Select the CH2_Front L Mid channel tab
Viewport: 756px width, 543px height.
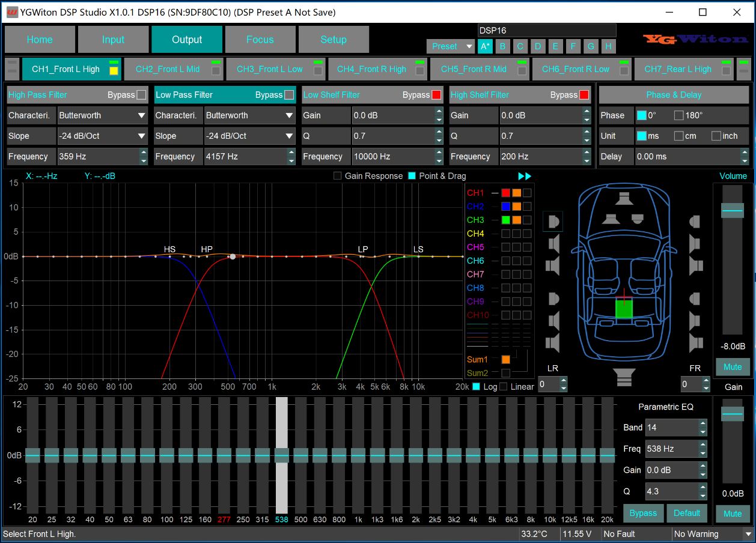(174, 69)
